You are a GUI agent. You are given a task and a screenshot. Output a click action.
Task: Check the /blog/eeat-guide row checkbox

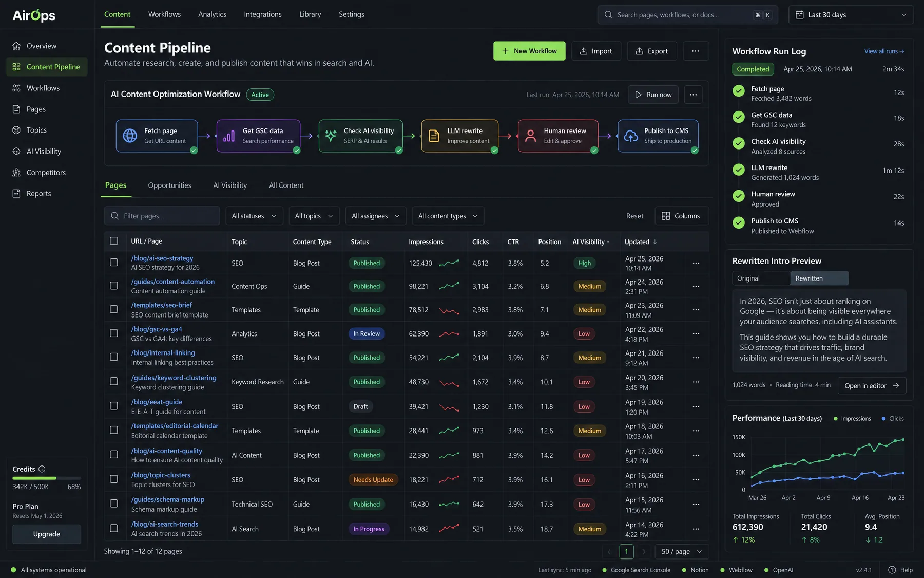click(x=114, y=406)
